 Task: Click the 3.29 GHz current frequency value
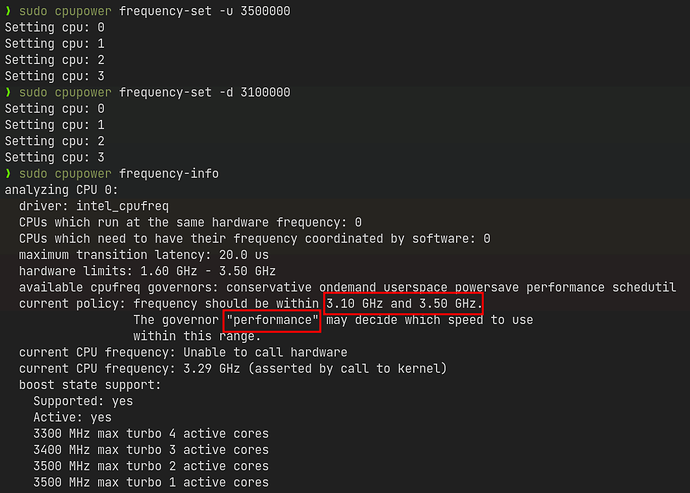point(212,368)
